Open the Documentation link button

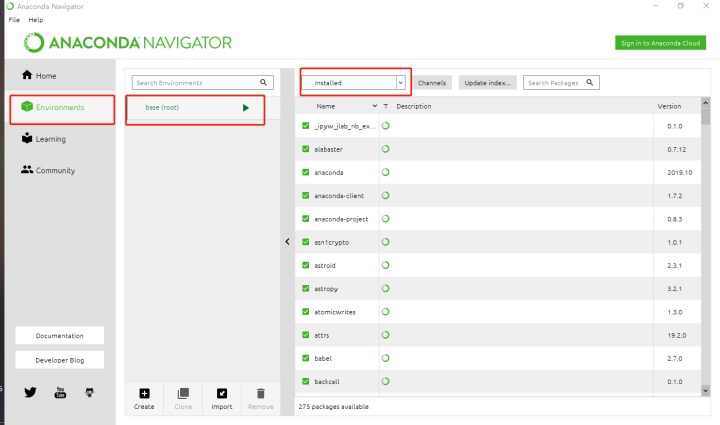(x=60, y=336)
